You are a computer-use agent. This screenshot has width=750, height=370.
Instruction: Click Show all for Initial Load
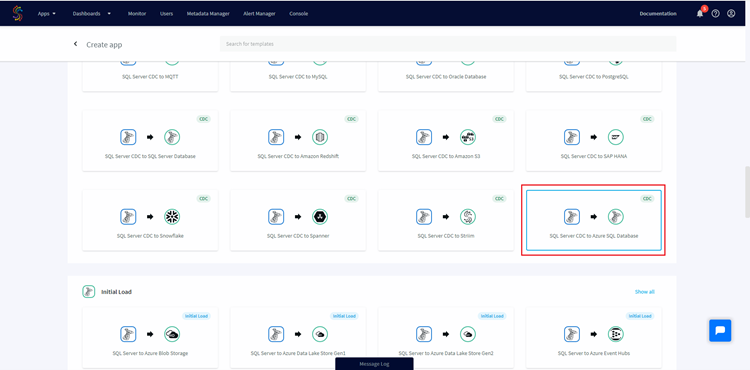click(x=644, y=292)
